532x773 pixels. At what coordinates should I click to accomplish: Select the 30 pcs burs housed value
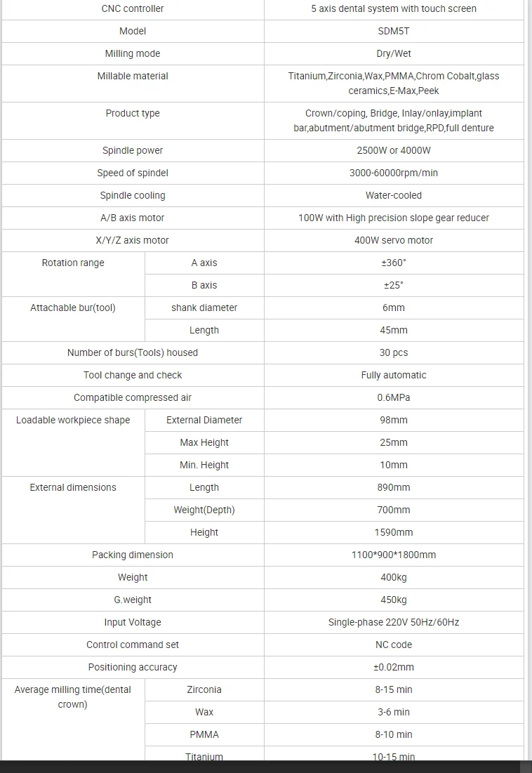click(x=394, y=353)
